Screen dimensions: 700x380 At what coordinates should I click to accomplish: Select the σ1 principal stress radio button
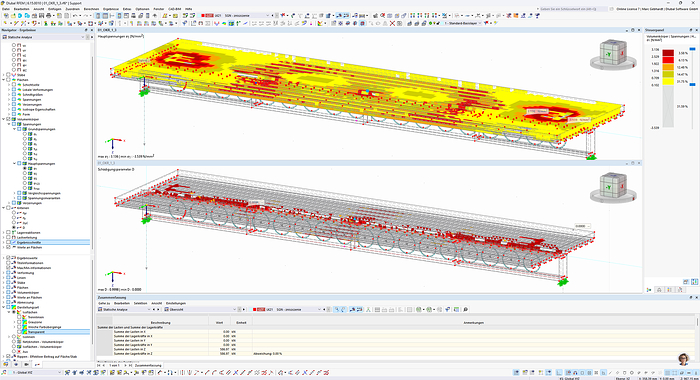coord(25,168)
